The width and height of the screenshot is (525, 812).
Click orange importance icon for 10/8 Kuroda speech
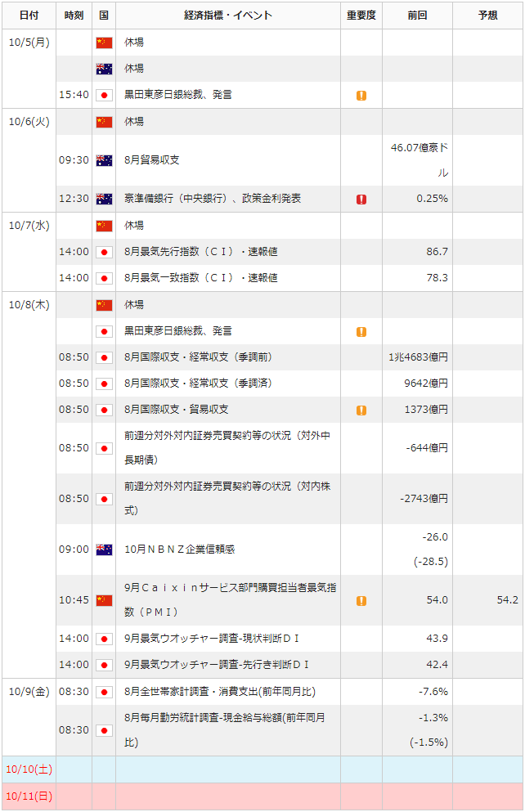(x=361, y=332)
